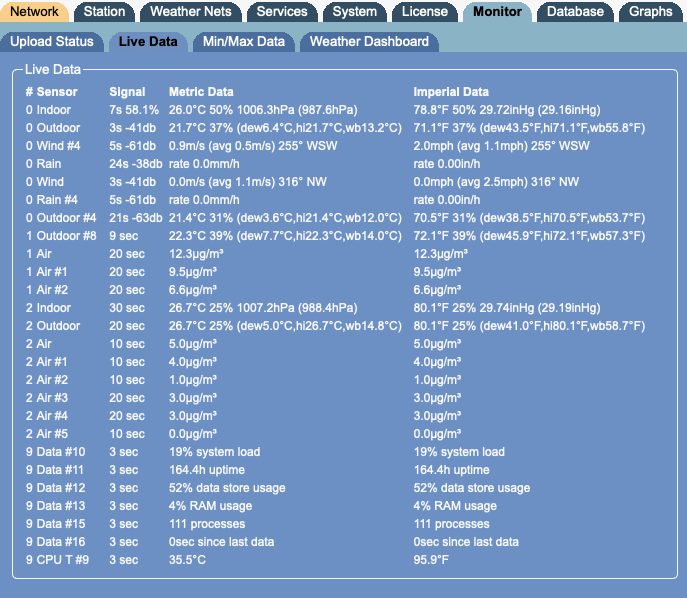Click the metric '111 processes' value
This screenshot has width=687, height=598.
tap(207, 524)
